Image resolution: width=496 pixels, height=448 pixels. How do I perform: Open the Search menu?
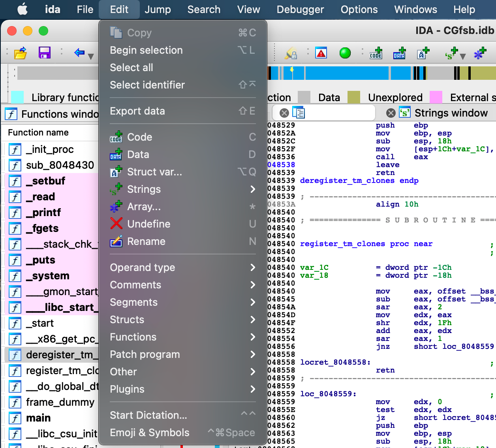click(x=204, y=9)
